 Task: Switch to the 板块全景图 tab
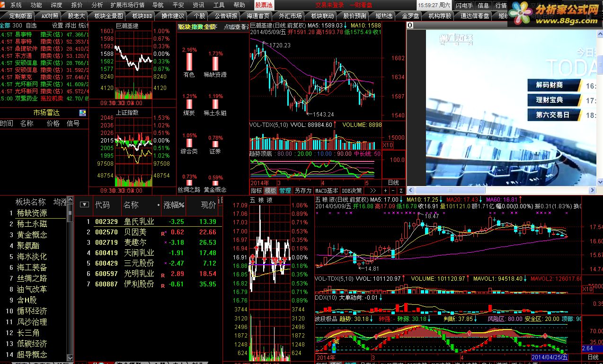[x=107, y=16]
